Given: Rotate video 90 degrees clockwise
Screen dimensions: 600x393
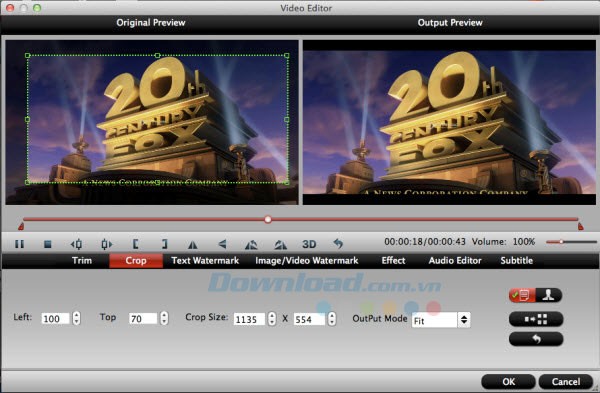Looking at the screenshot, I should 280,244.
